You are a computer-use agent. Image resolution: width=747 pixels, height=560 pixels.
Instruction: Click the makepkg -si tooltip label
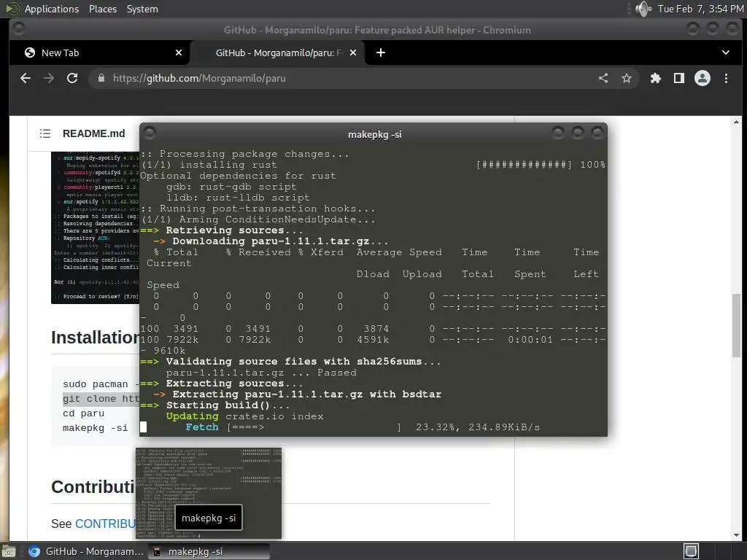[209, 518]
